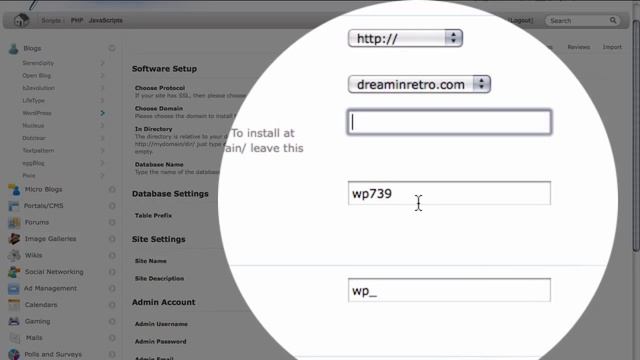Collapse the Blogs category using its circle toggle
640x360 pixels.
(112, 48)
